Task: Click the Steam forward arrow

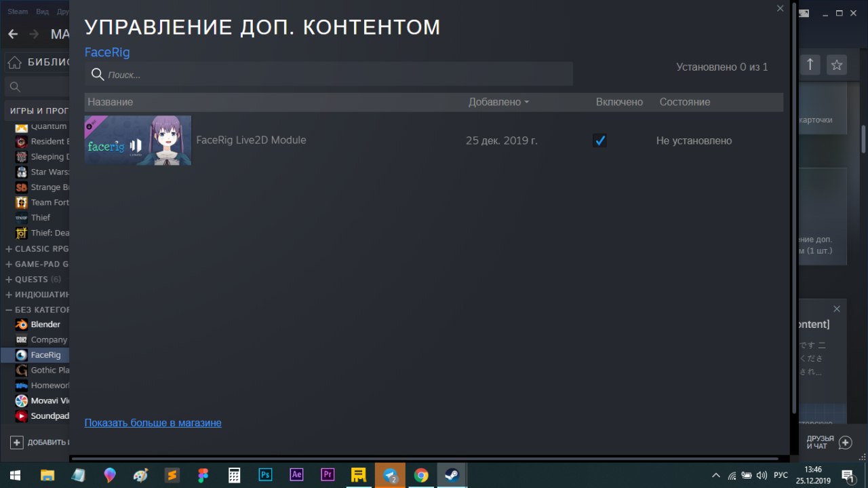Action: click(34, 34)
